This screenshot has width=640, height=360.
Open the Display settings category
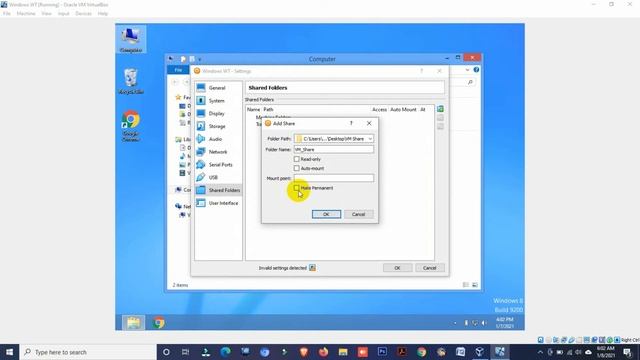[x=218, y=113]
